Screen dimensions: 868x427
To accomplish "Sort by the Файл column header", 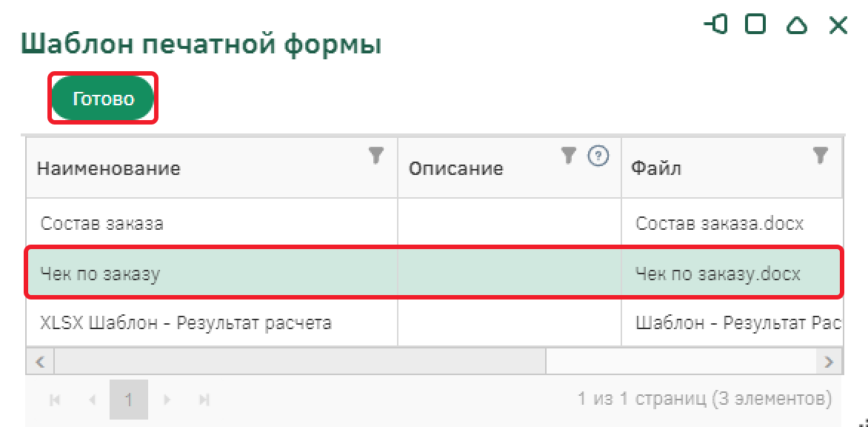I will point(657,168).
